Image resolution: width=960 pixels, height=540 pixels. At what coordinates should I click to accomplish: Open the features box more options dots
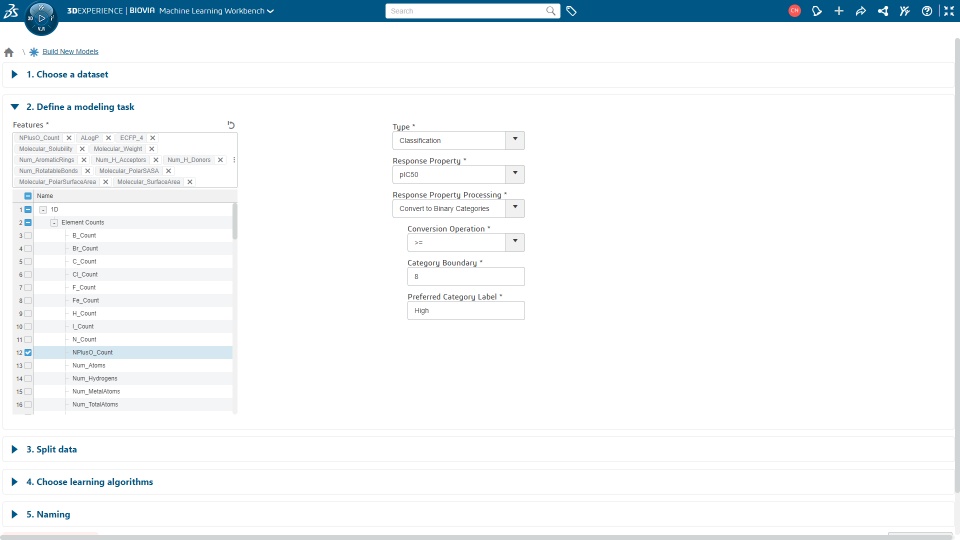point(234,160)
